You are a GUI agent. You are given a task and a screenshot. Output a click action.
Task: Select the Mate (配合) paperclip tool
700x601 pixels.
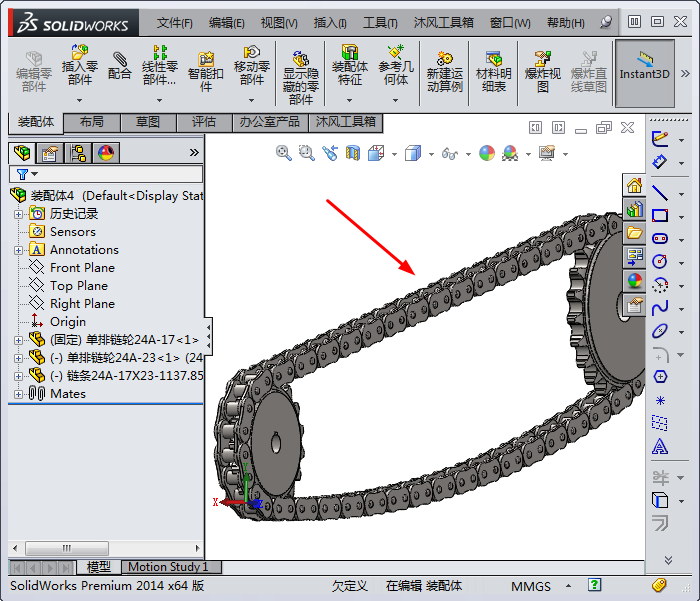click(x=120, y=66)
